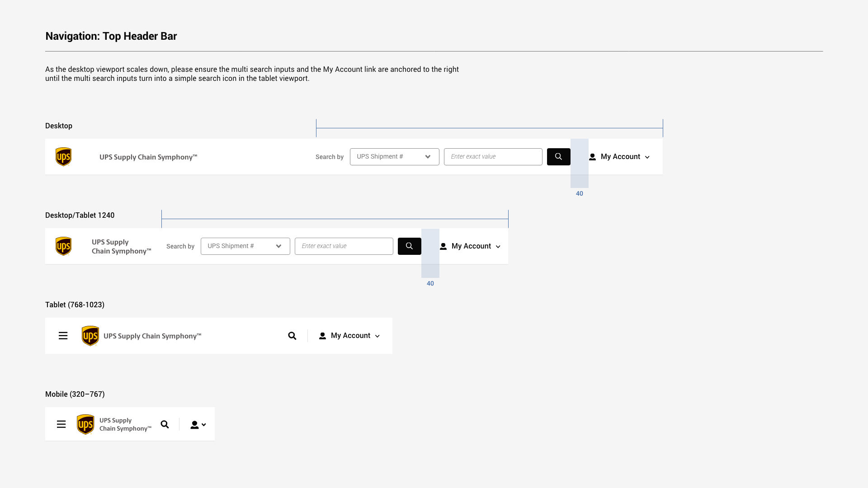
Task: Click black search button in Desktop/Tablet 1240 header
Action: point(410,246)
